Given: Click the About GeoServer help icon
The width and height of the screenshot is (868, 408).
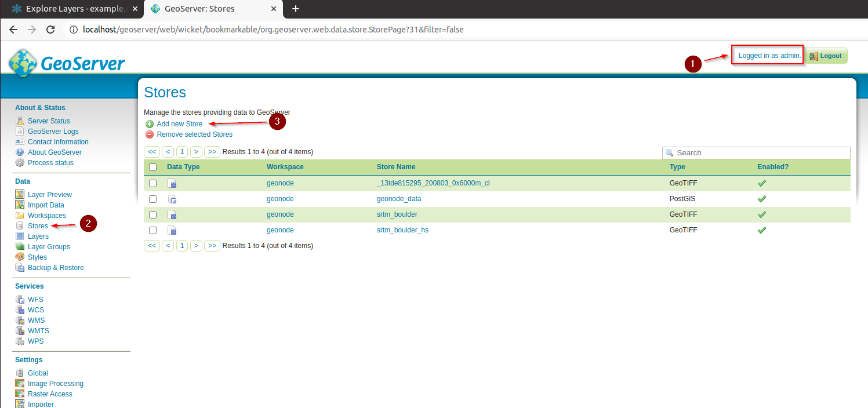Looking at the screenshot, I should 20,152.
